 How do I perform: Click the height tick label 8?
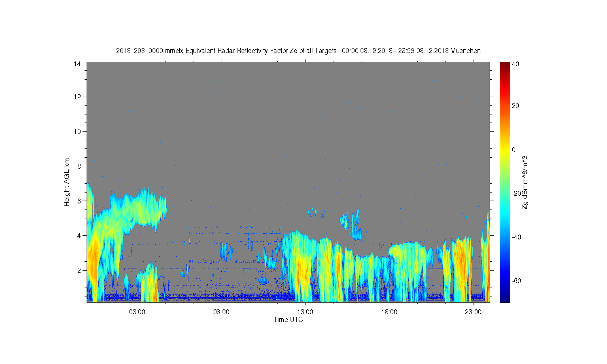tap(79, 166)
